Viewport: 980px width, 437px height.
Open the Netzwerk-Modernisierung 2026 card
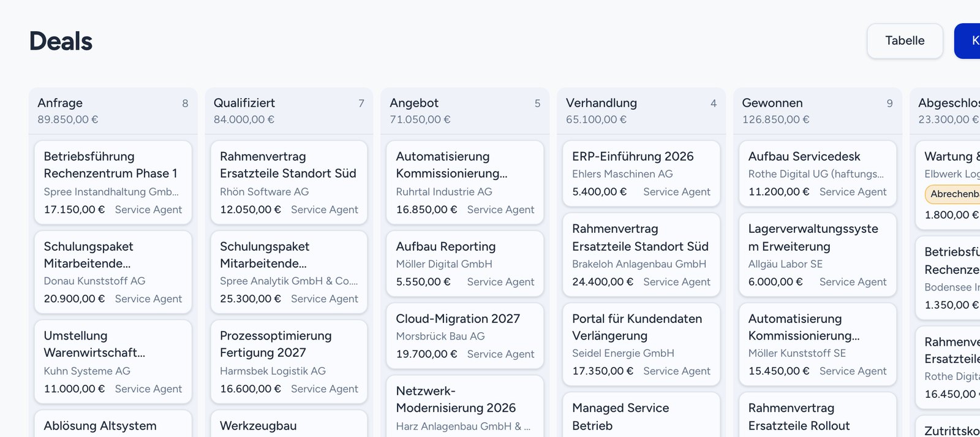pos(465,406)
